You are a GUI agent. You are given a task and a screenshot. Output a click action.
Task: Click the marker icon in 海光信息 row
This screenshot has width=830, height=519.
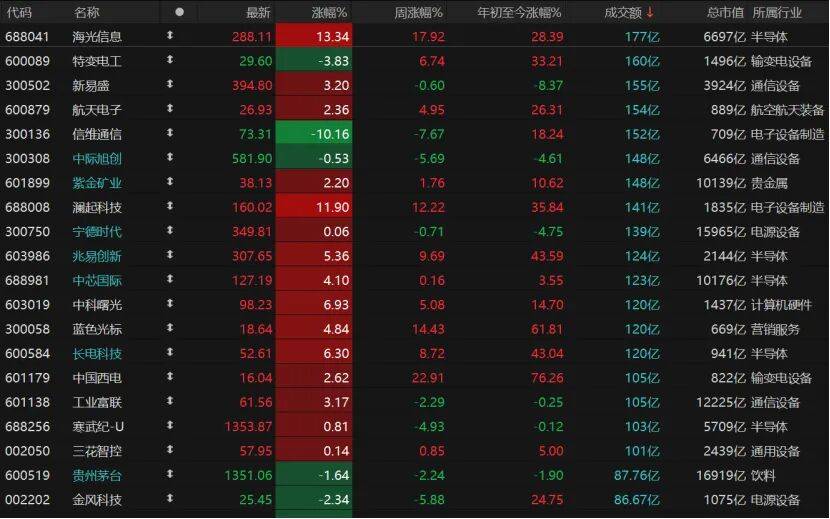click(170, 37)
